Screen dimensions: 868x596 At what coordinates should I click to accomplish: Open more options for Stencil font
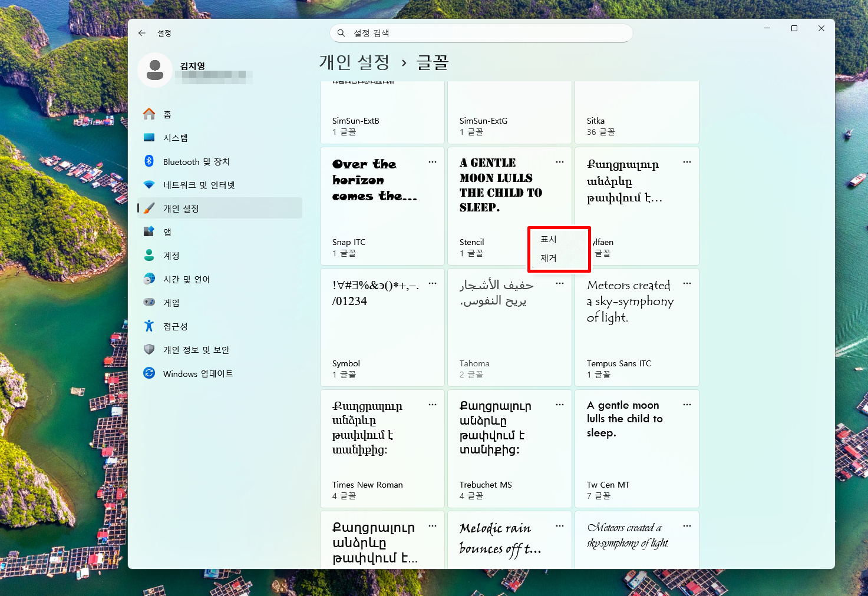point(560,162)
